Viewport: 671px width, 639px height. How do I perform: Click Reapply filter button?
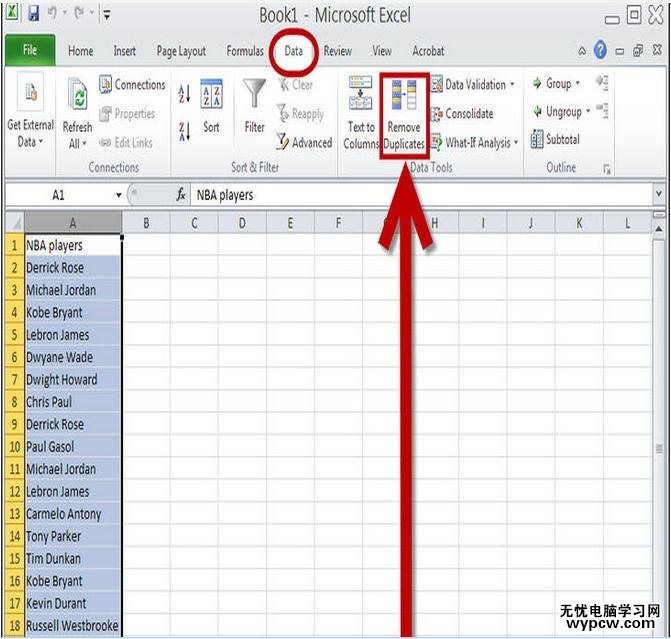(300, 113)
